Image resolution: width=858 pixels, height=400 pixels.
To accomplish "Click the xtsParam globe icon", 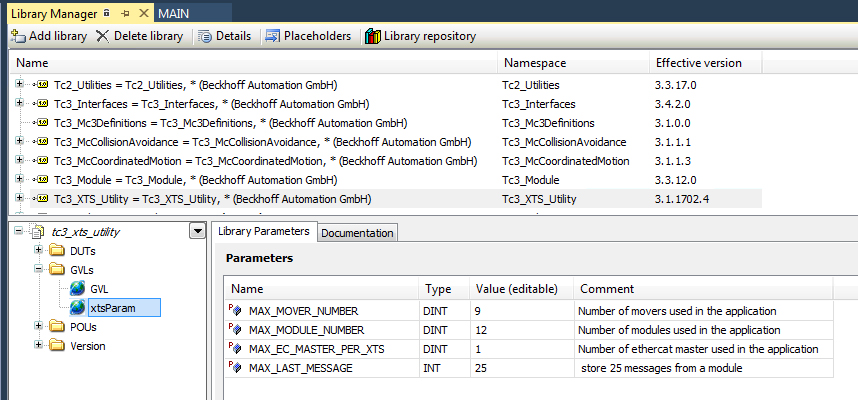I will 78,308.
